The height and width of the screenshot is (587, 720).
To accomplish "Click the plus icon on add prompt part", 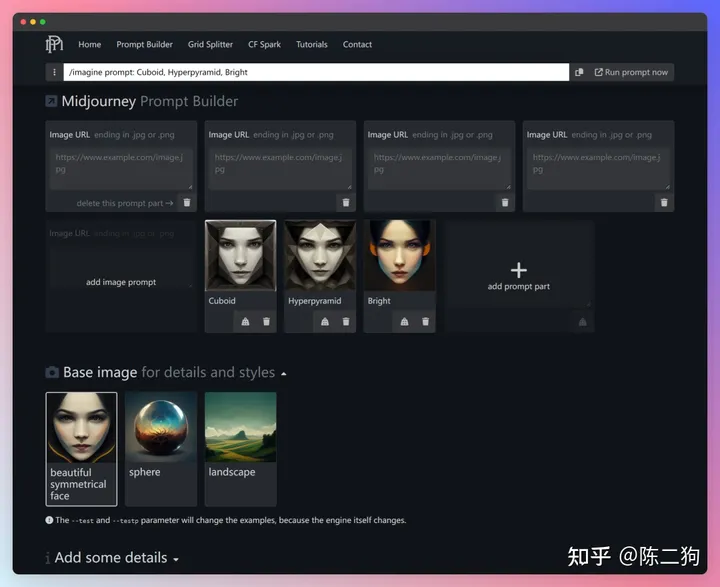I will (518, 270).
